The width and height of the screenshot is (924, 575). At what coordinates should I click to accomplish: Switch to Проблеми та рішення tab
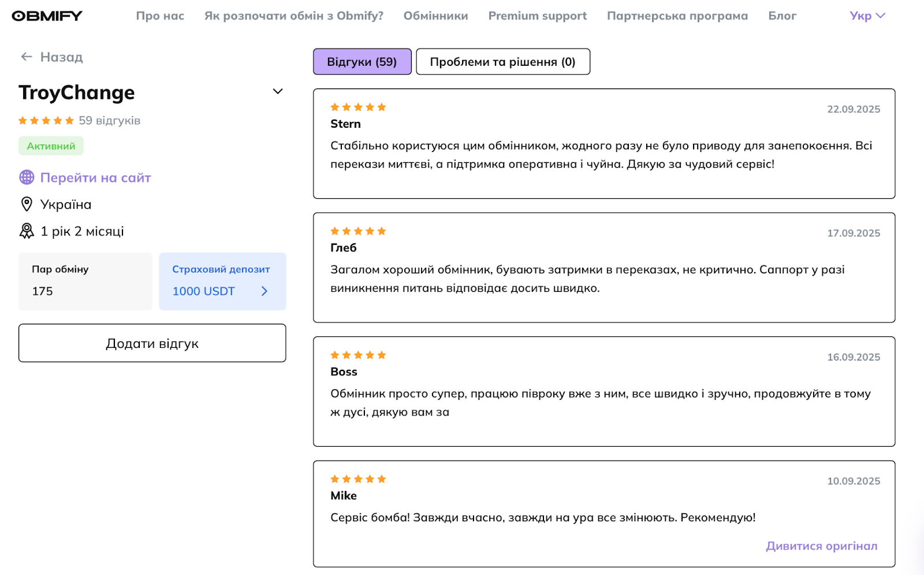pos(502,62)
